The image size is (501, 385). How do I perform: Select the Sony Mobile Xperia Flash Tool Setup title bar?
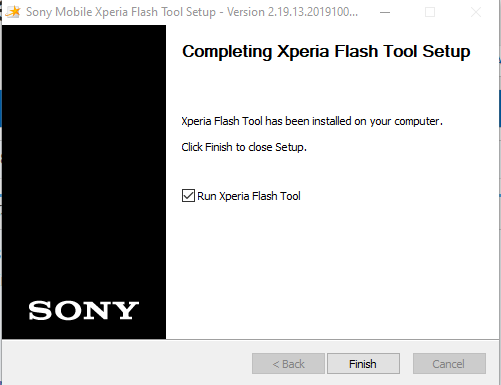[192, 12]
